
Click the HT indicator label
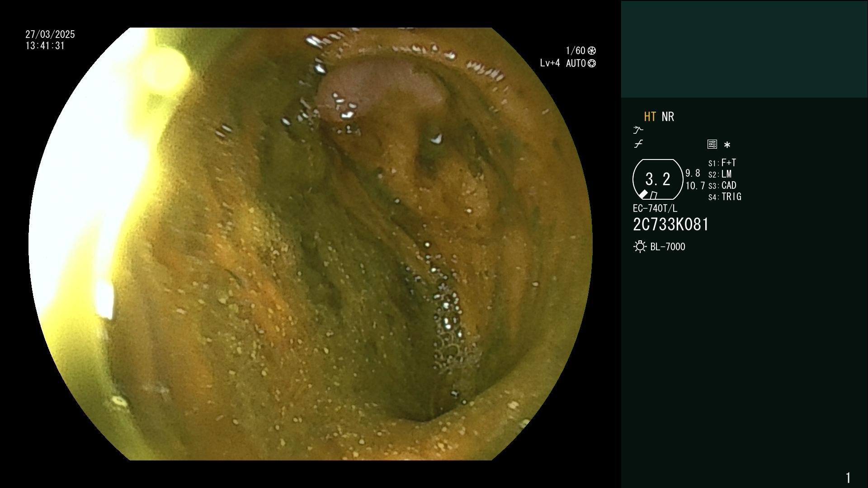[650, 117]
